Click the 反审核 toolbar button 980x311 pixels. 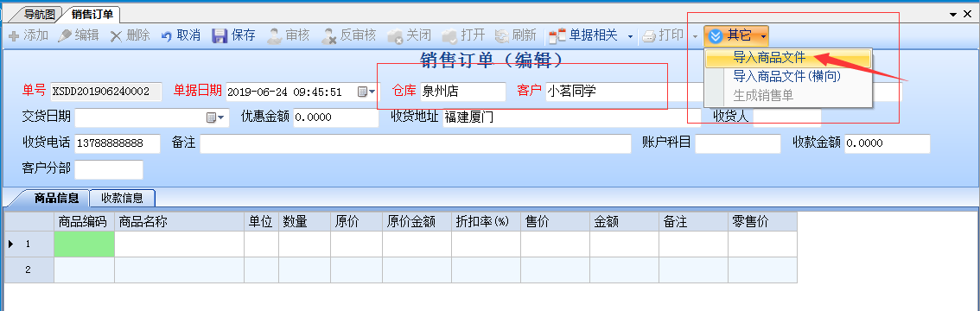[x=349, y=35]
